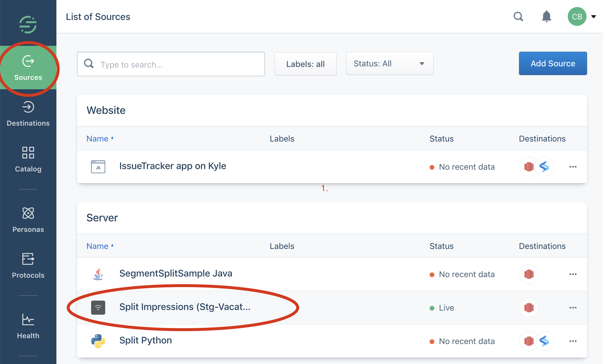The width and height of the screenshot is (603, 364).
Task: Expand account menu arrow beside avatar
Action: [x=594, y=16]
